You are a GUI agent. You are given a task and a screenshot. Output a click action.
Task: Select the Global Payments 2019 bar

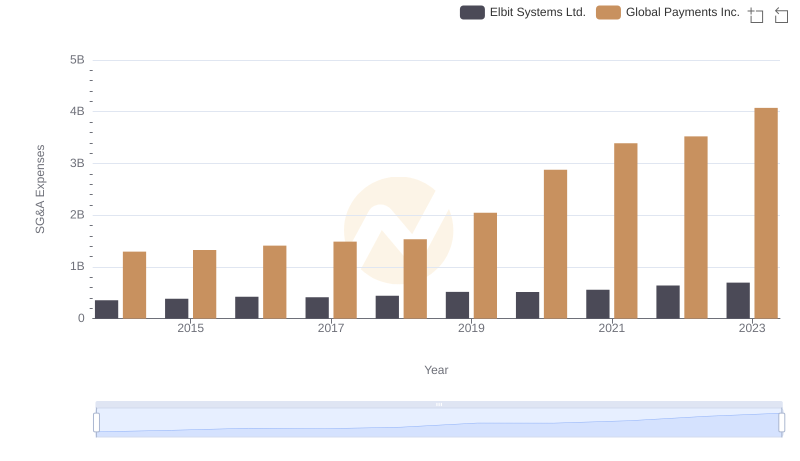click(485, 266)
